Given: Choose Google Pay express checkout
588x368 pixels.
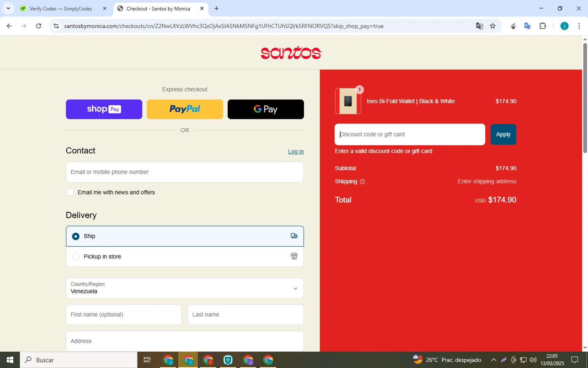Looking at the screenshot, I should click(x=265, y=109).
